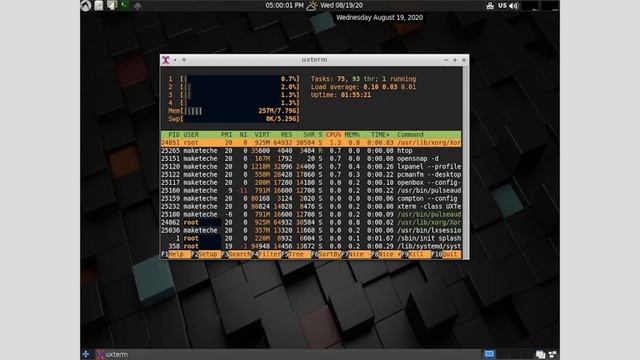Screen dimensions: 640x360
Task: Close the uxterm window
Action: click(x=464, y=60)
